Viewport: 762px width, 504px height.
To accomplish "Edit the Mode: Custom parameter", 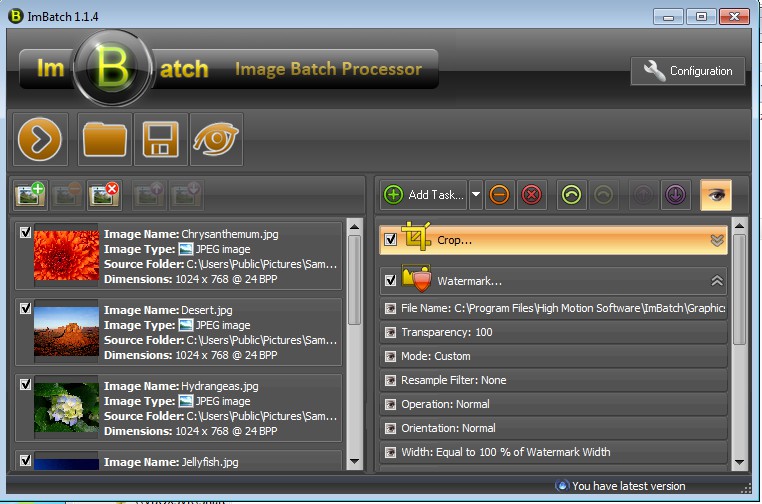I will click(x=554, y=356).
